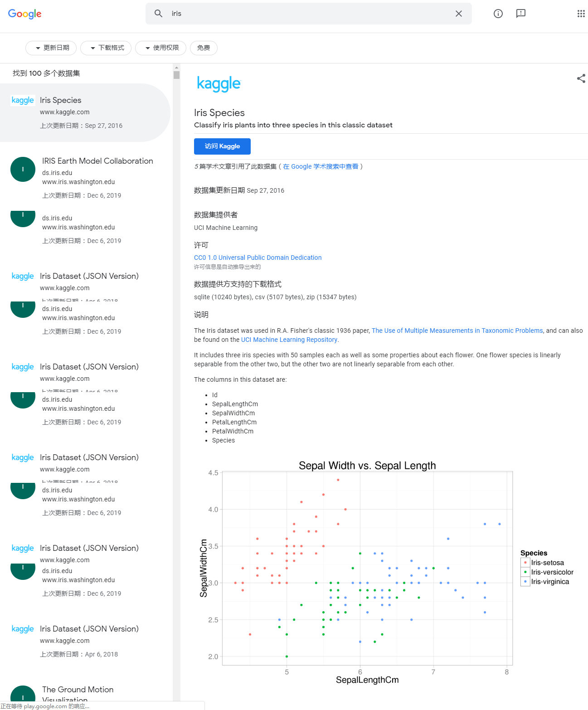Screen dimensions: 588x710
Task: Open CC0 1.0 Universal Public Domain Dedication link
Action: click(258, 258)
